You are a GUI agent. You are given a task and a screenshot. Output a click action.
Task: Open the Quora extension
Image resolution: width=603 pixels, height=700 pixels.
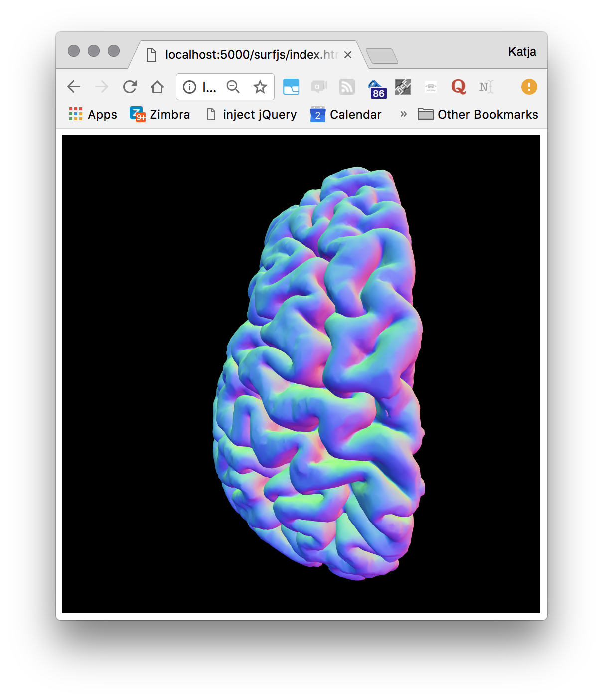[x=458, y=87]
